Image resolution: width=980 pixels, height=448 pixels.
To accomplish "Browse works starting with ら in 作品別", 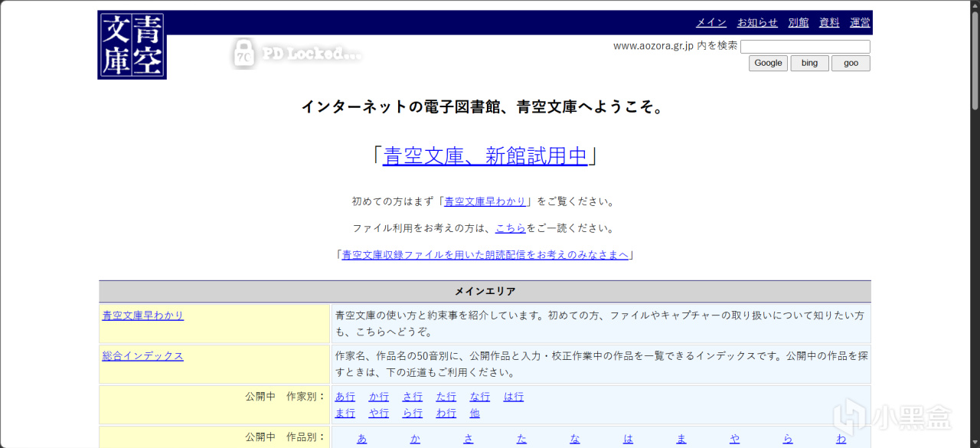I will click(788, 439).
